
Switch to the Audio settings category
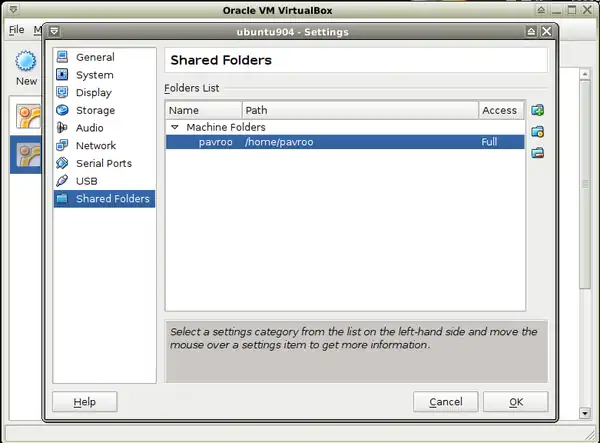tap(89, 128)
